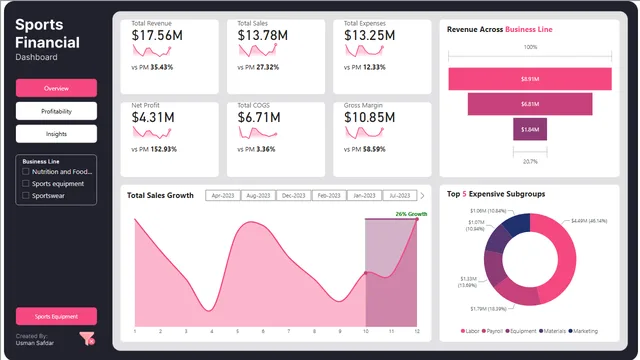
Task: Click the $1.33M donut data label
Action: (468, 282)
